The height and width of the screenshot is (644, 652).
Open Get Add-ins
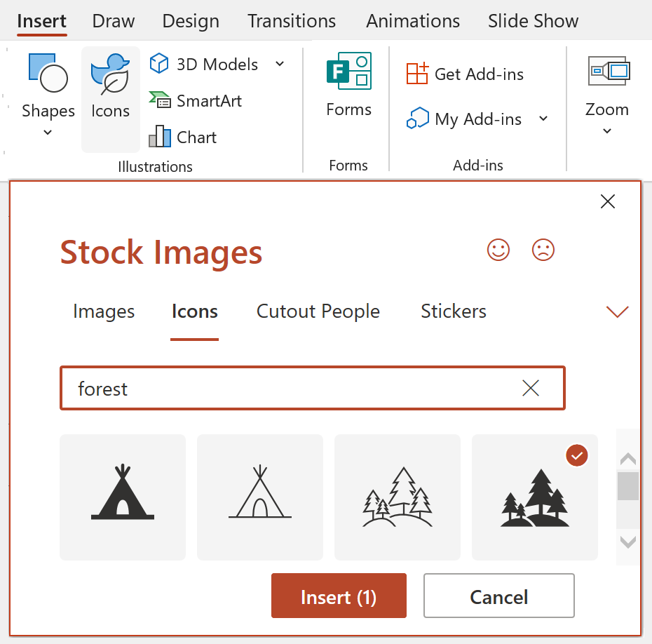(x=464, y=74)
